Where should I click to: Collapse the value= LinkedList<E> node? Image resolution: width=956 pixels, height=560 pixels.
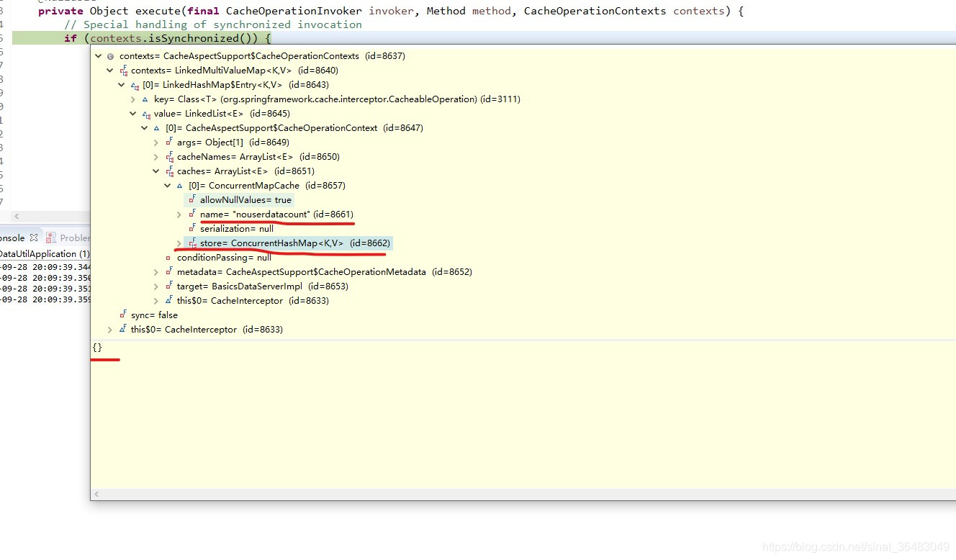(132, 114)
